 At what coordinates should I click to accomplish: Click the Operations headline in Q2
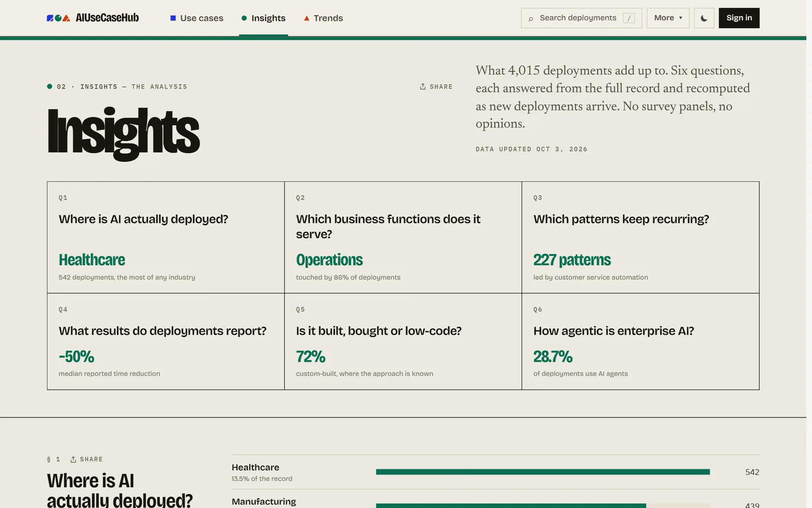(x=329, y=260)
